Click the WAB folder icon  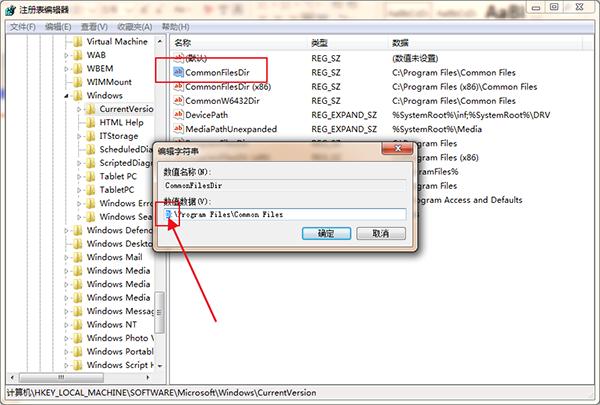click(78, 55)
